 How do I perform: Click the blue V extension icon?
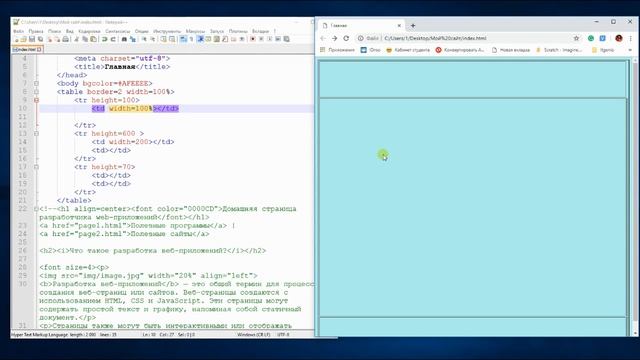point(602,38)
